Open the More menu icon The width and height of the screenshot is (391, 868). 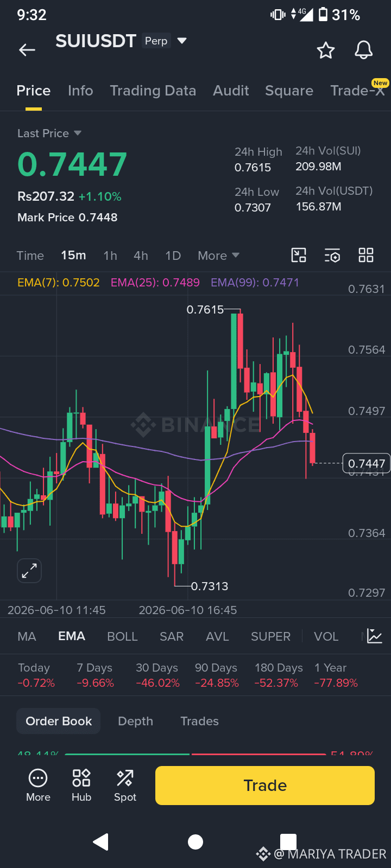pyautogui.click(x=38, y=786)
